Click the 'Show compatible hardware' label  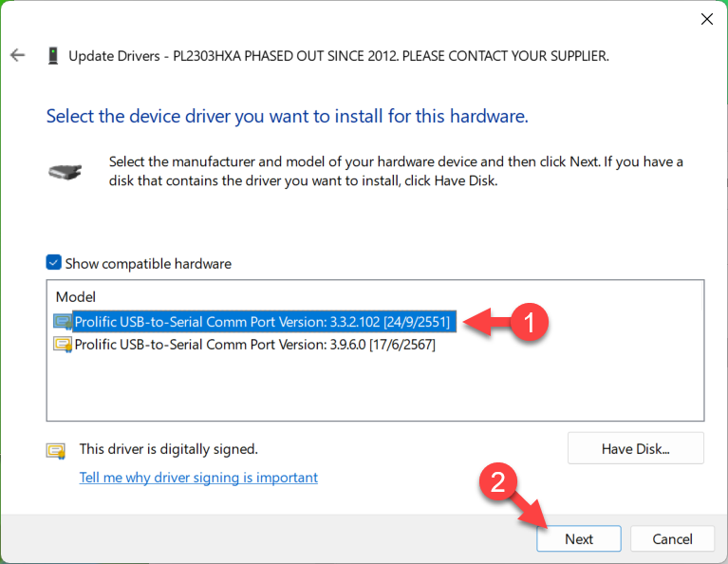pyautogui.click(x=148, y=263)
